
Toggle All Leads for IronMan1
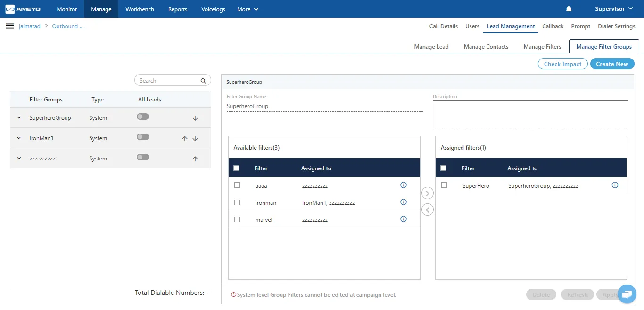(143, 137)
